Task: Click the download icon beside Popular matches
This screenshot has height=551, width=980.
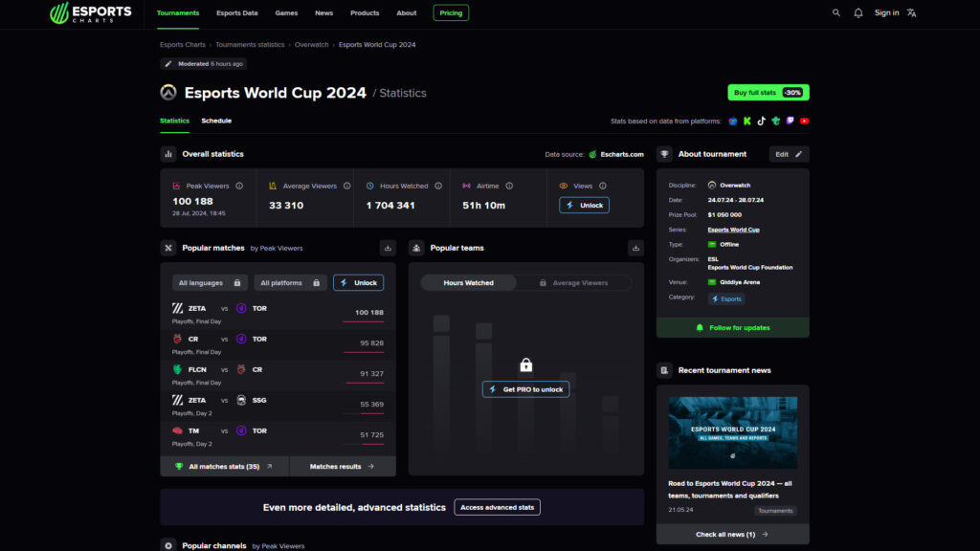Action: (387, 248)
